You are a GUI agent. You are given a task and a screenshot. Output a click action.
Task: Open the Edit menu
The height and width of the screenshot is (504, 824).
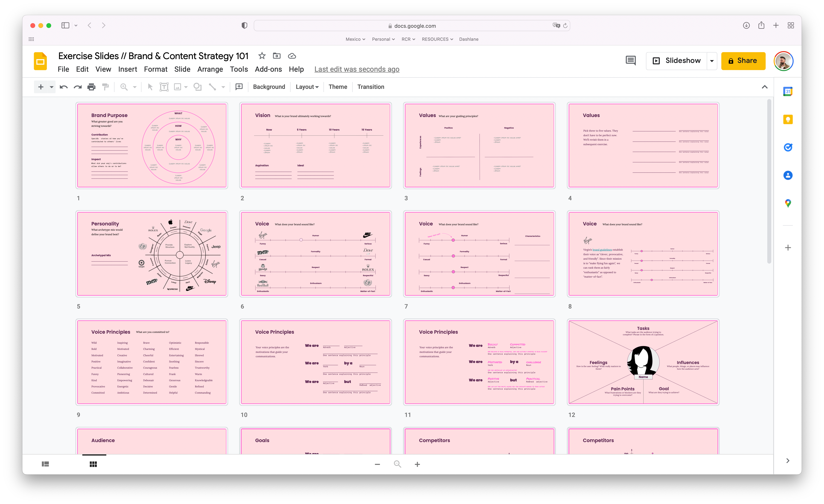[x=82, y=69]
